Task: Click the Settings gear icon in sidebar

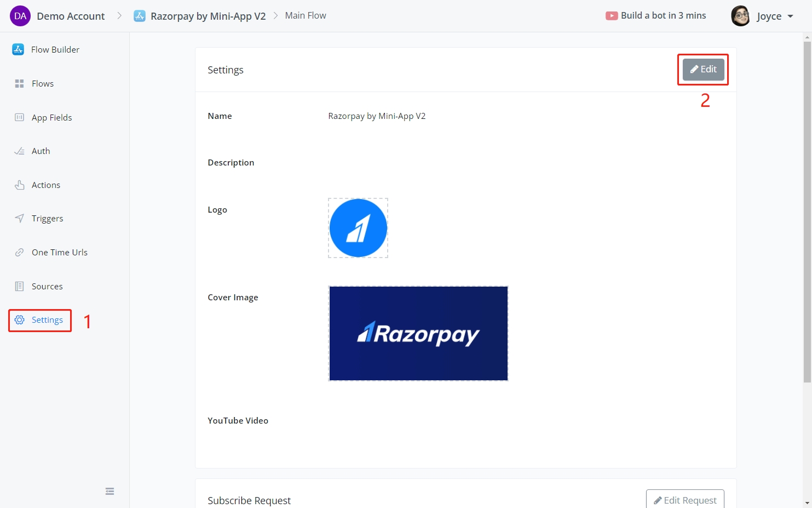Action: [x=19, y=320]
